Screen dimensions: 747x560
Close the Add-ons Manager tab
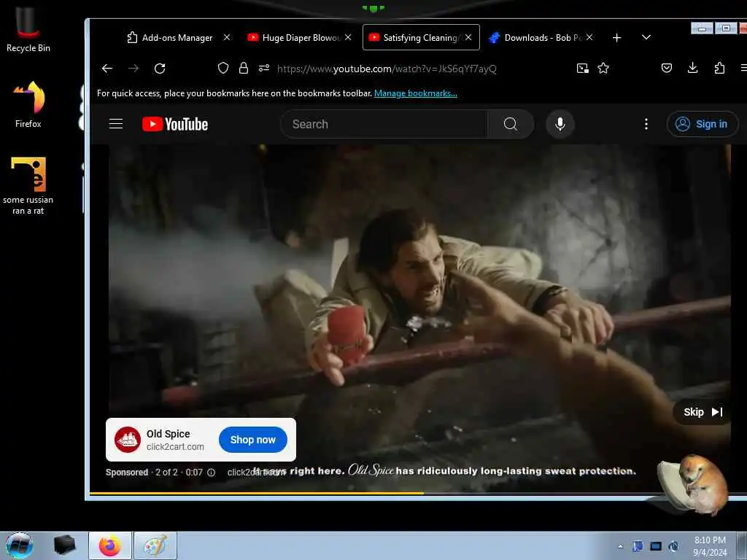coord(227,37)
